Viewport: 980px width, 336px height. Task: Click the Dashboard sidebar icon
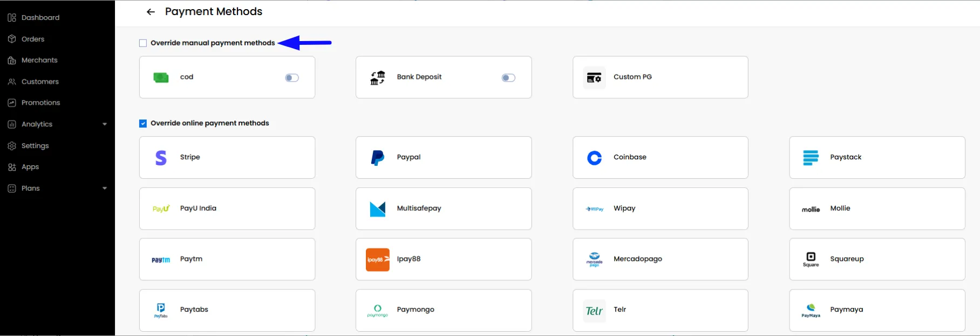(x=12, y=18)
